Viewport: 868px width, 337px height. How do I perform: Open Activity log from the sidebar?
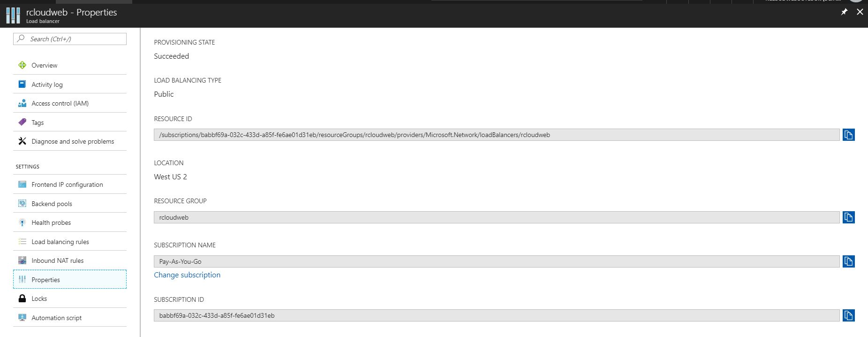pos(70,84)
